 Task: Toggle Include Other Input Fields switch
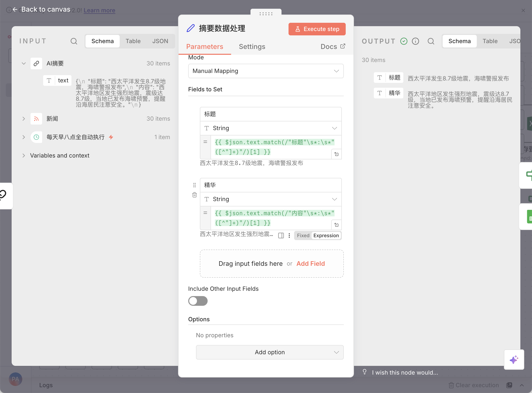click(x=198, y=301)
